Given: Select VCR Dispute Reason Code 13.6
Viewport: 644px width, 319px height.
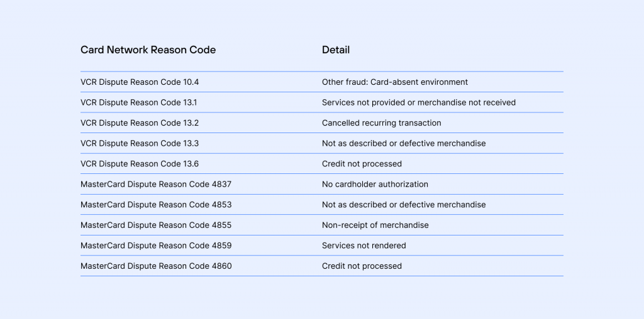Looking at the screenshot, I should coord(140,164).
